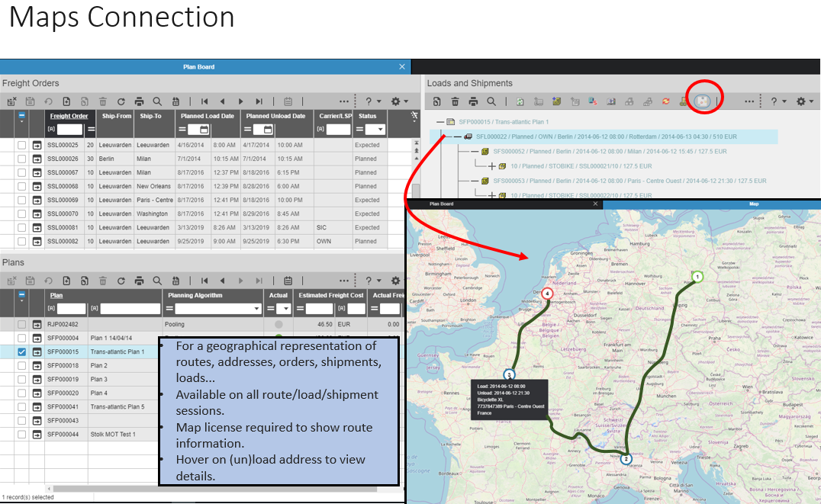Click Print icon in Plans toolbar

point(139,281)
